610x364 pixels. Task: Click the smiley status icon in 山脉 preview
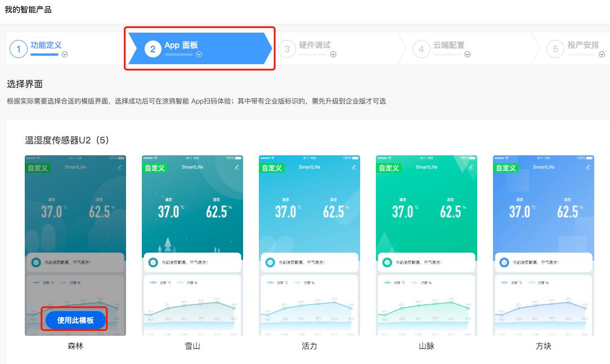click(x=388, y=261)
